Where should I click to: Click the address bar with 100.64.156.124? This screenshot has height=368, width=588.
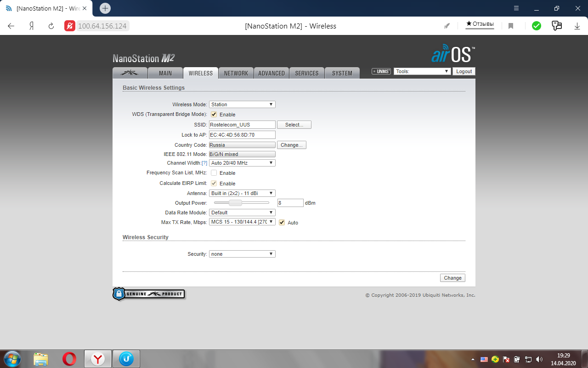102,26
